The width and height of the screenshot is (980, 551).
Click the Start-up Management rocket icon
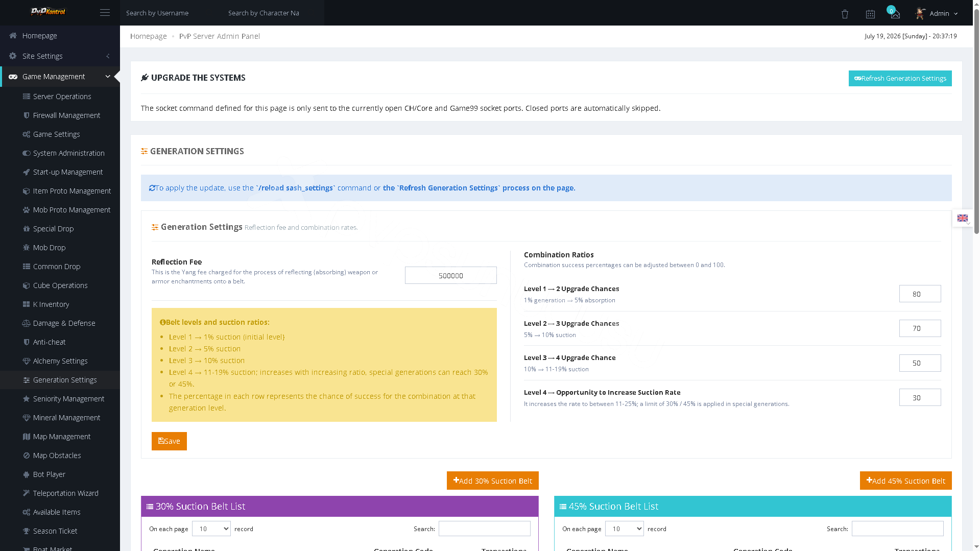(x=27, y=172)
